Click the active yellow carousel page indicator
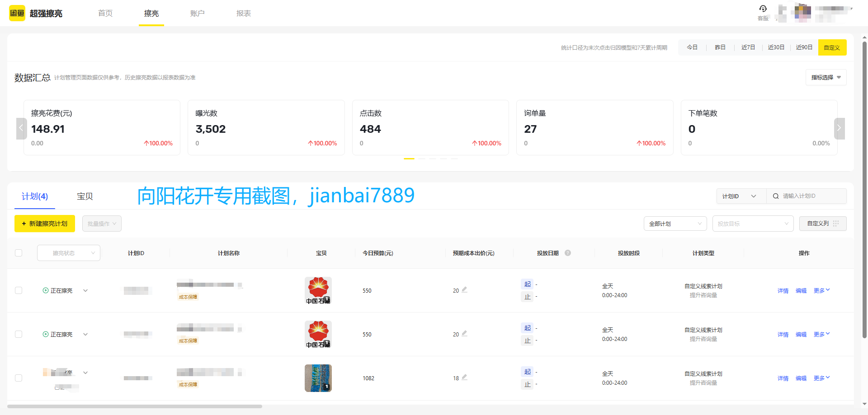The image size is (868, 415). pos(409,159)
